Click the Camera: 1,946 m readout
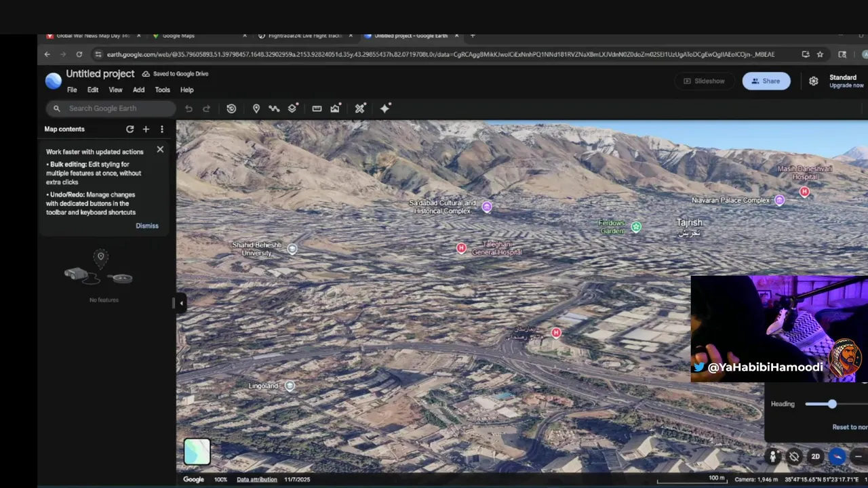The width and height of the screenshot is (868, 488). click(755, 479)
